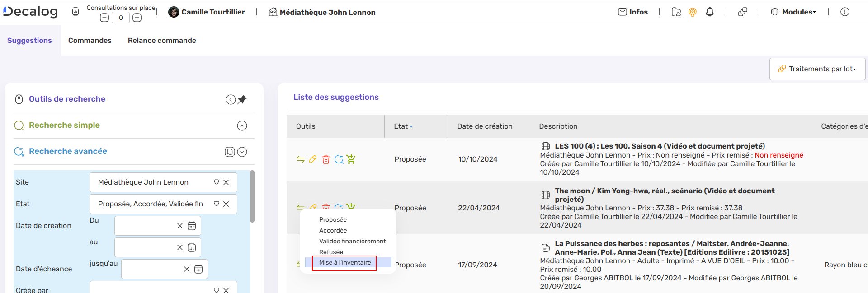This screenshot has height=293, width=868.
Task: Clear the Date de création 'au' date
Action: tap(180, 247)
